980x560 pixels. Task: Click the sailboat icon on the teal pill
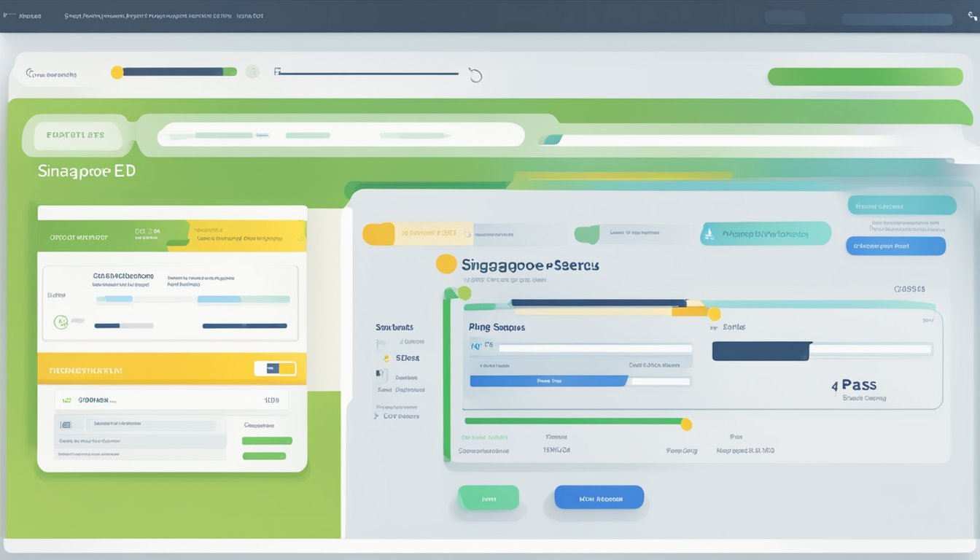(708, 234)
